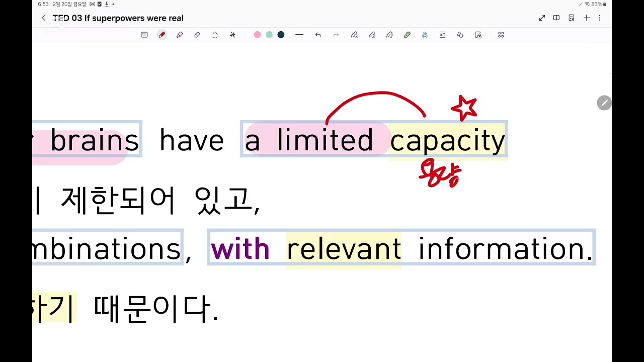Open the note title 'TED 03 If superpowers were real'
644x362 pixels.
pos(118,18)
